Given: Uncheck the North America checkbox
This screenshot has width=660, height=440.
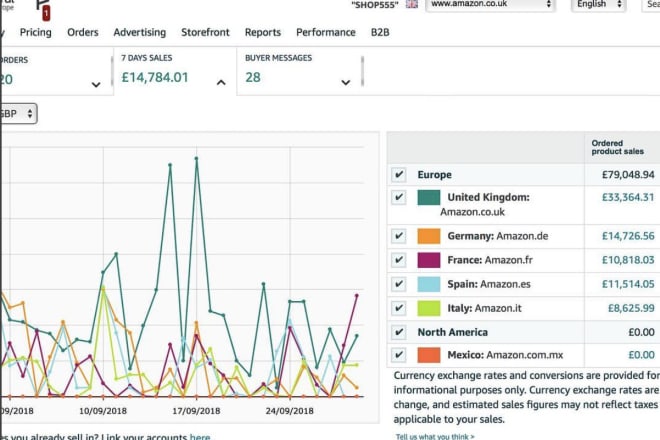Looking at the screenshot, I should tap(399, 332).
